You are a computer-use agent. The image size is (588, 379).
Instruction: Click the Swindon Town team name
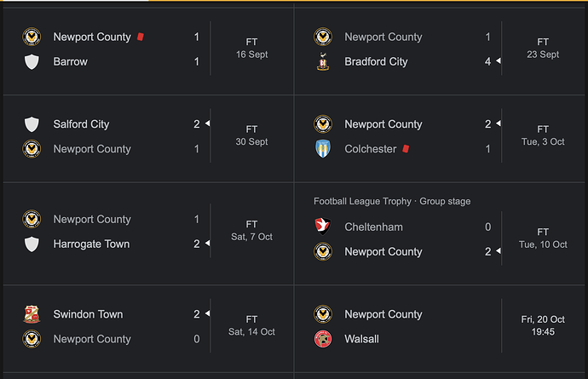[x=88, y=314]
